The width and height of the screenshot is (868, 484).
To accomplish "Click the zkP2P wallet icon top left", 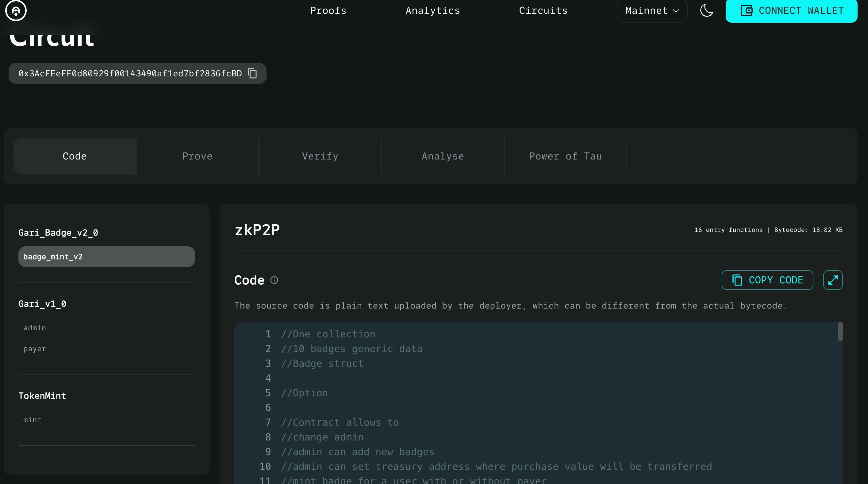I will point(16,10).
